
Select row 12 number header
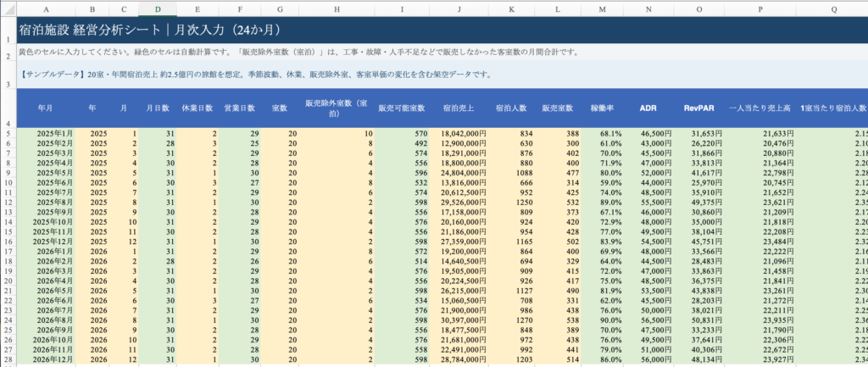coord(8,202)
